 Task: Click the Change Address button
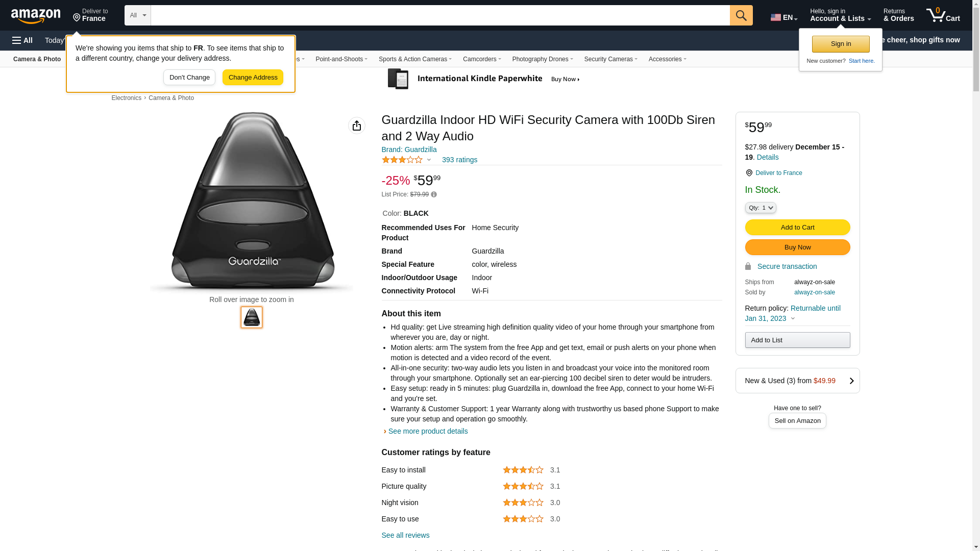(x=253, y=78)
